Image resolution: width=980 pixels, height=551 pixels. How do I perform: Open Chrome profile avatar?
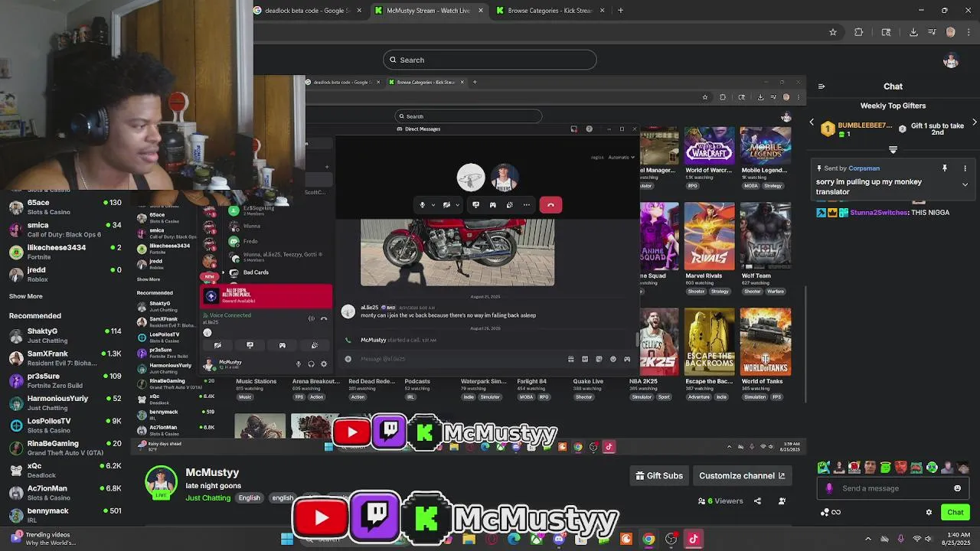pos(950,32)
